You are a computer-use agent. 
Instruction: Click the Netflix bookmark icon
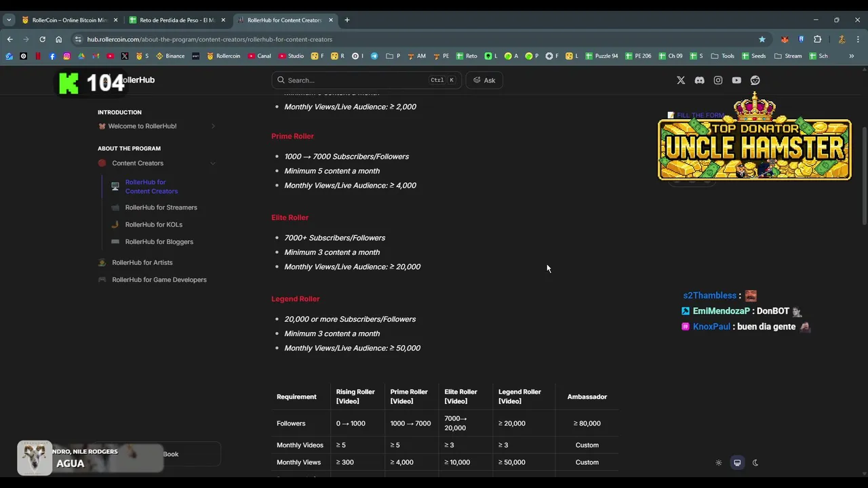(38, 56)
